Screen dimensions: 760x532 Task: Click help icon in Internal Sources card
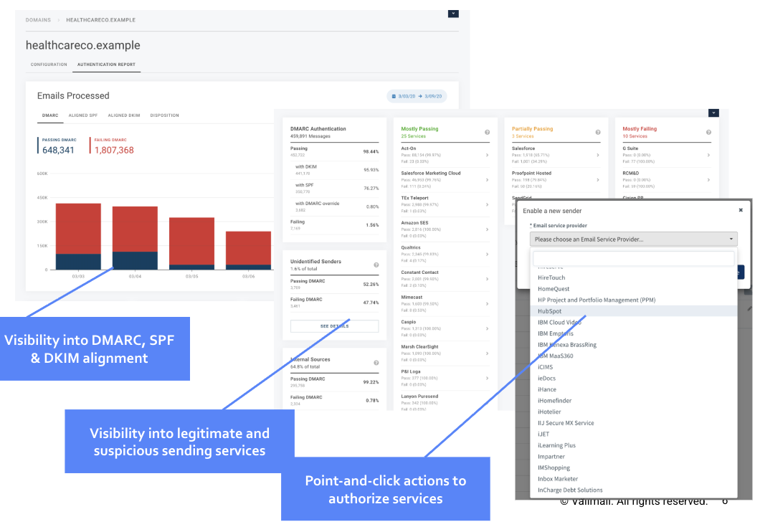[376, 363]
